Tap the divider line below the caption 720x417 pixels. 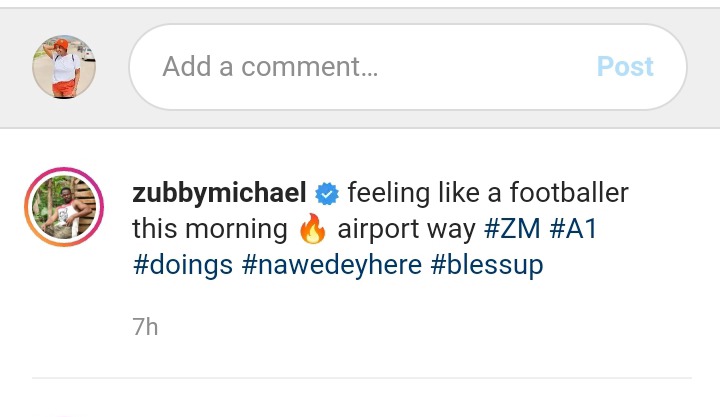tap(362, 378)
